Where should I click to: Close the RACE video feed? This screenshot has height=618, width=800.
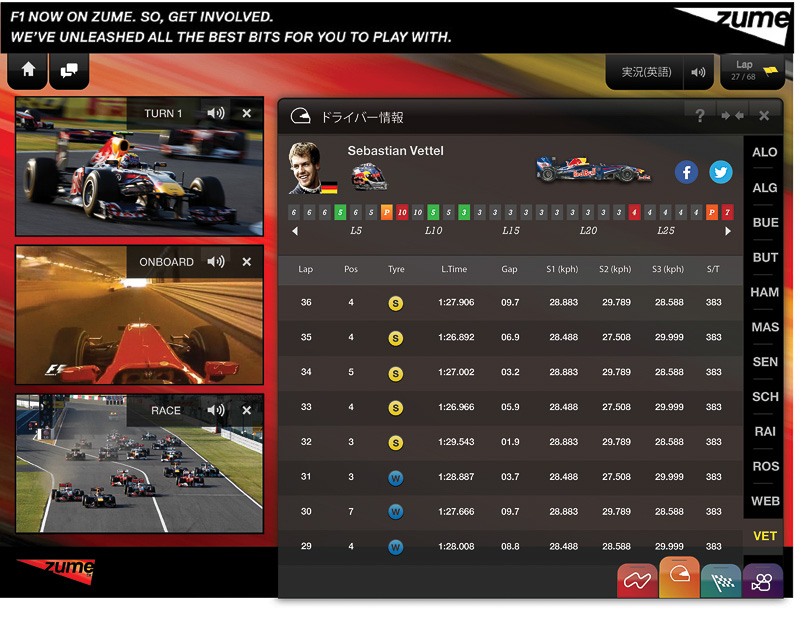click(x=246, y=410)
